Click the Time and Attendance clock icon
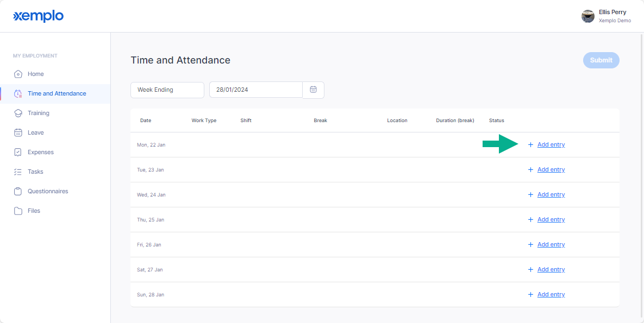 click(18, 93)
